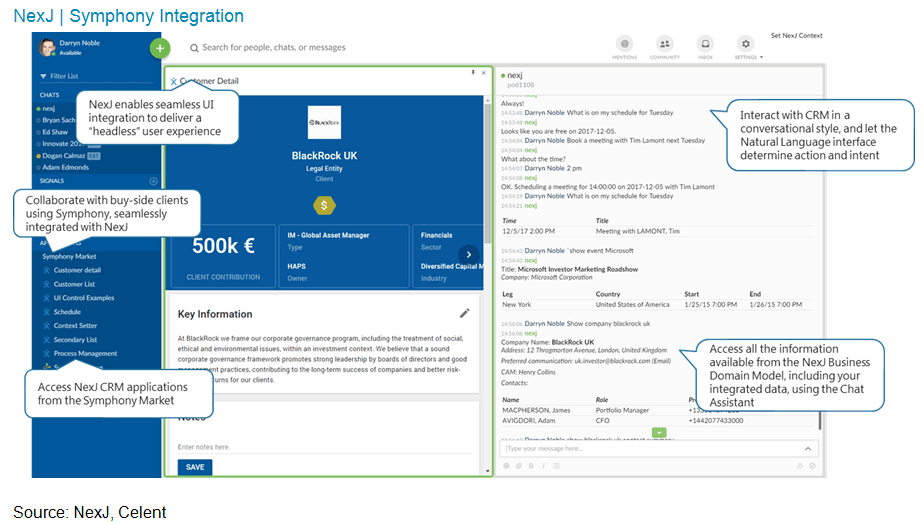Open Schedule in the Symphony Market list

(x=67, y=312)
